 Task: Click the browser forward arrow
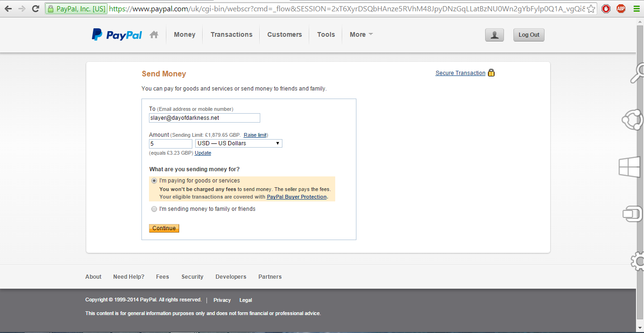coord(22,8)
